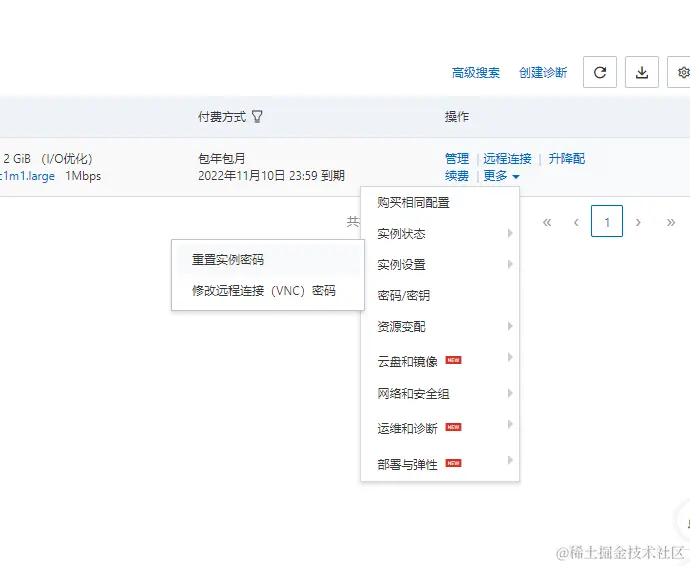Viewport: 690px width, 566px height.
Task: Expand 实例设置 submenu
Action: 440,265
